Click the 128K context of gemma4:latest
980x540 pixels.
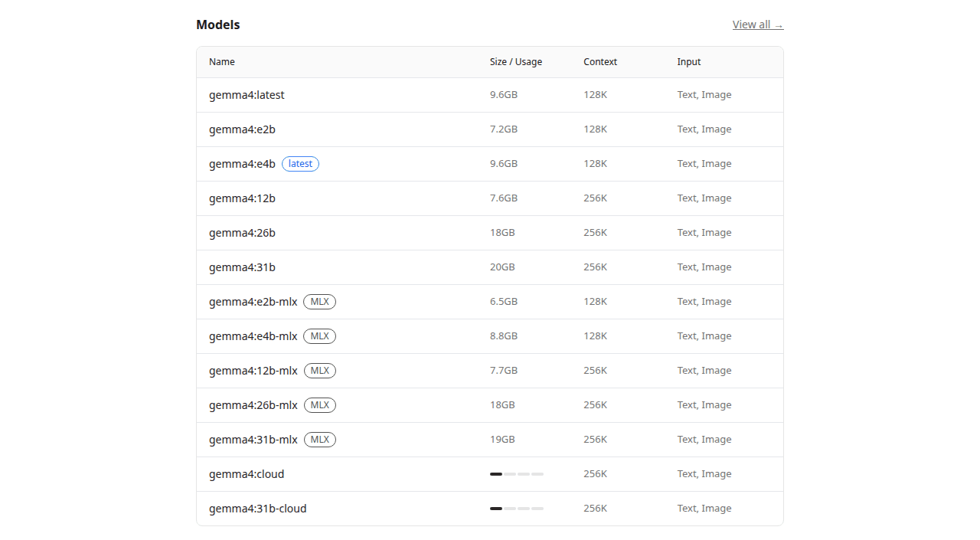coord(596,95)
